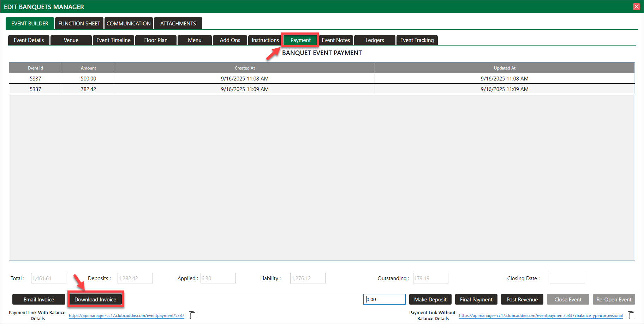This screenshot has height=324, width=644.
Task: Close the Edit Banquets Manager window
Action: (x=637, y=7)
